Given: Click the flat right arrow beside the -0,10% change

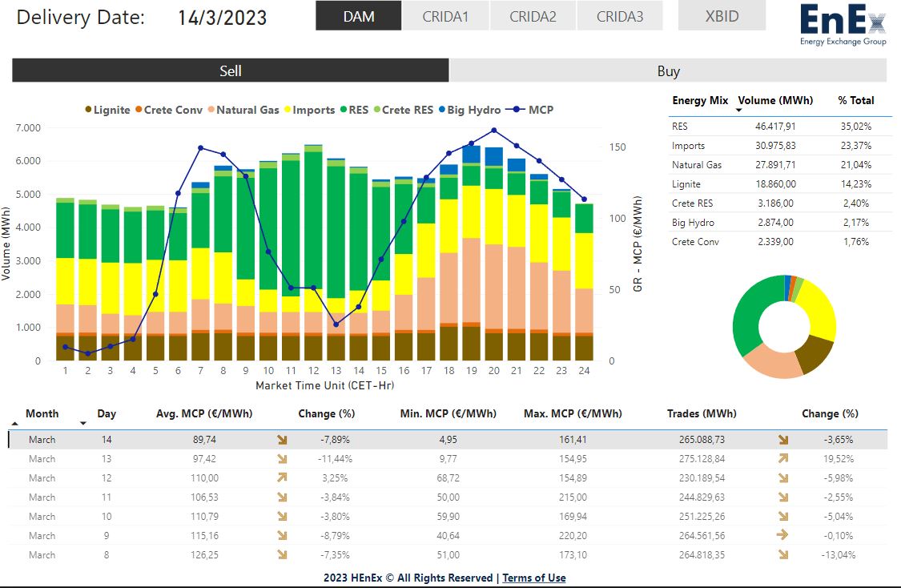Looking at the screenshot, I should [x=783, y=536].
